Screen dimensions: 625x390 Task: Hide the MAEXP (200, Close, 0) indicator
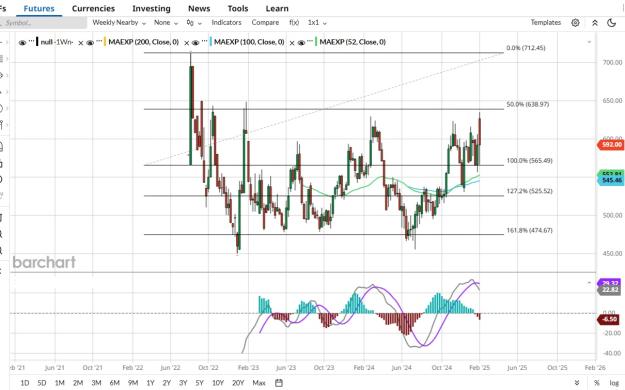pos(90,43)
